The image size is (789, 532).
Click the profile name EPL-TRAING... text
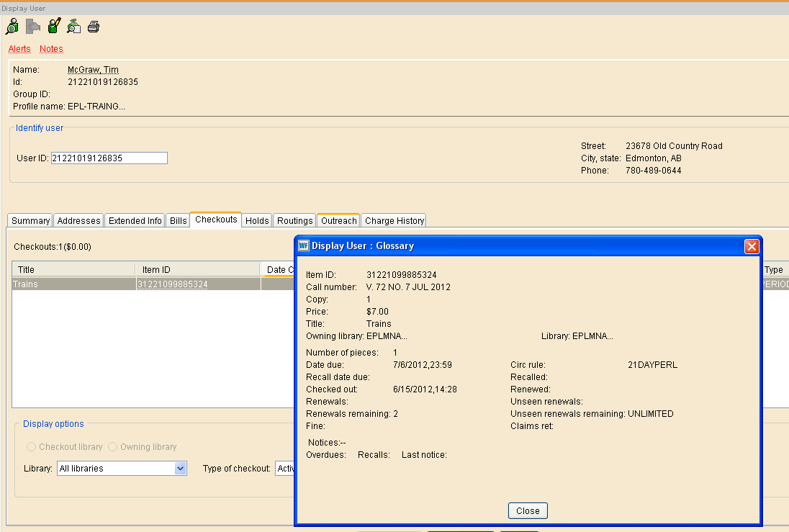tap(96, 107)
